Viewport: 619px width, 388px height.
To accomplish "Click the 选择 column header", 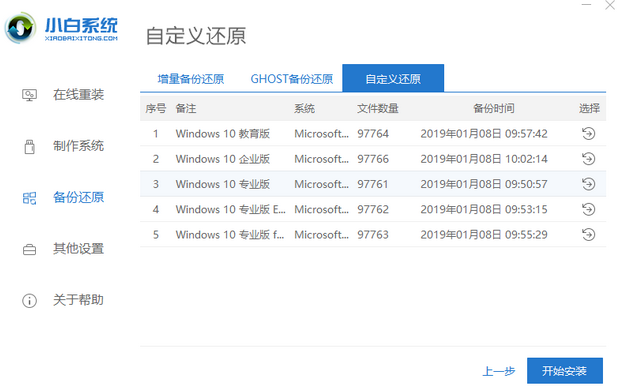I will coord(589,108).
